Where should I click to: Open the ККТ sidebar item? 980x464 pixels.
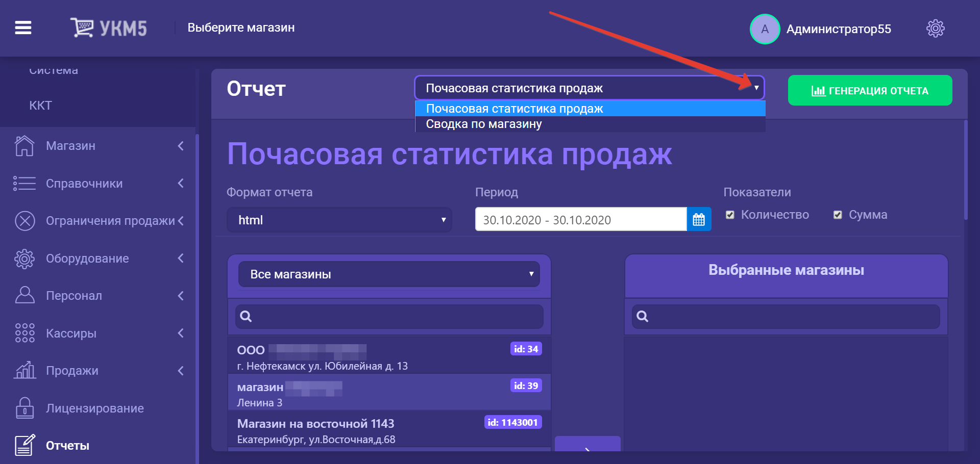41,106
